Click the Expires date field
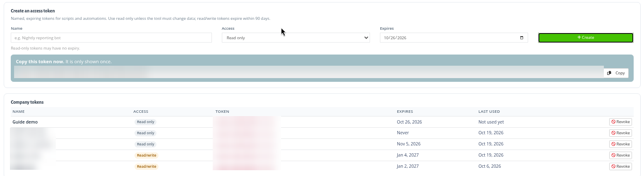The width and height of the screenshot is (644, 176). (x=454, y=38)
